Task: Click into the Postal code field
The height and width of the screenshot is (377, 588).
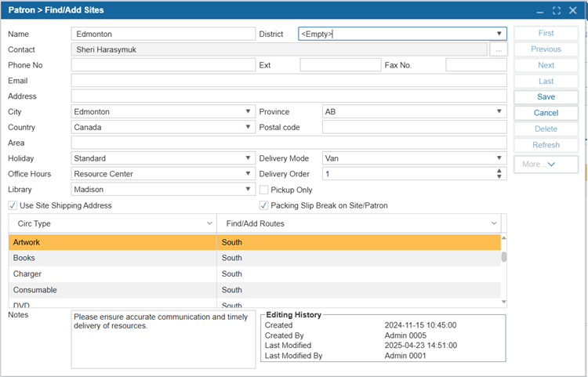Action: coord(414,128)
